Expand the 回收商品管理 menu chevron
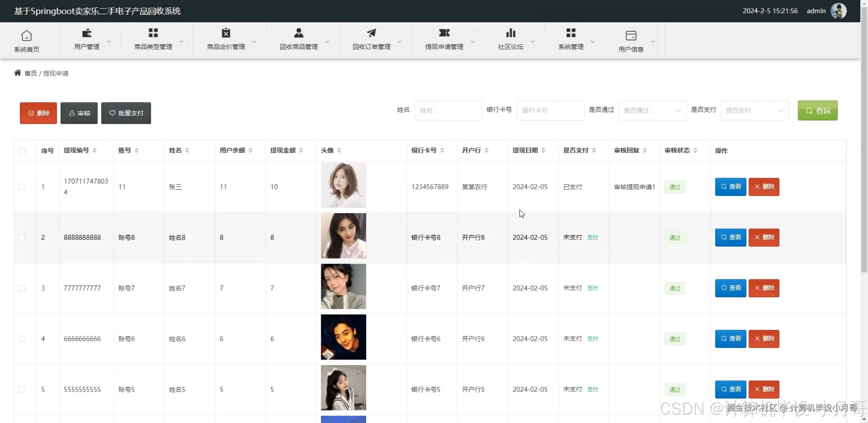This screenshot has width=868, height=423. (x=327, y=41)
